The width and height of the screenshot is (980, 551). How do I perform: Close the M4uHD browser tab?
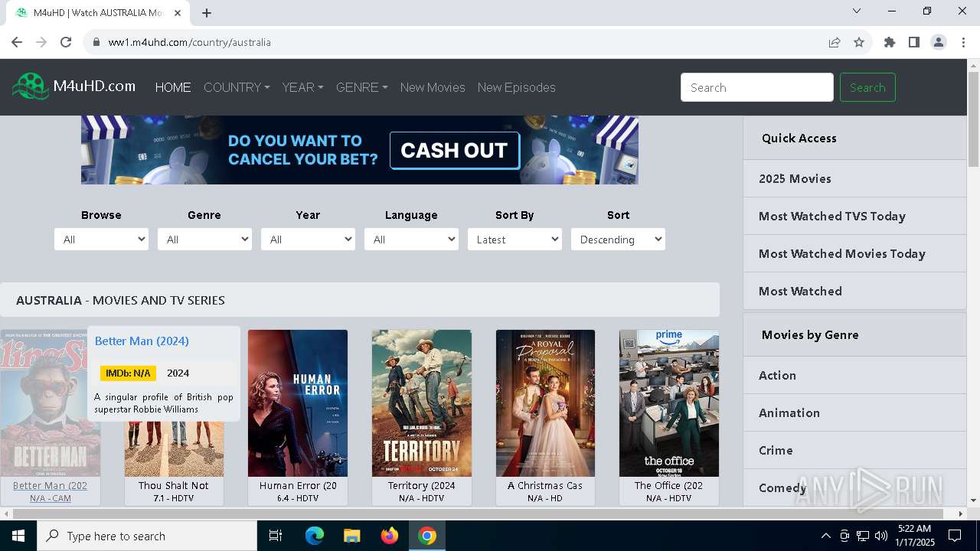pos(178,13)
